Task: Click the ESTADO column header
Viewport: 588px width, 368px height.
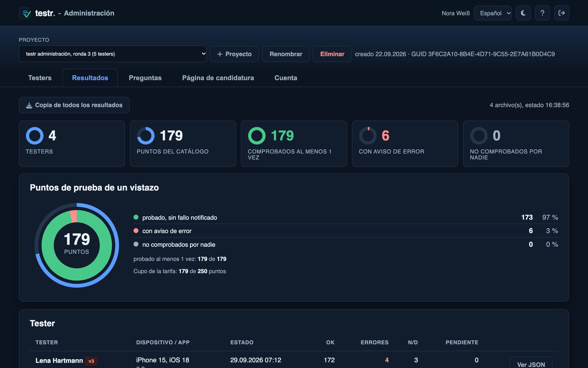Action: pyautogui.click(x=242, y=342)
